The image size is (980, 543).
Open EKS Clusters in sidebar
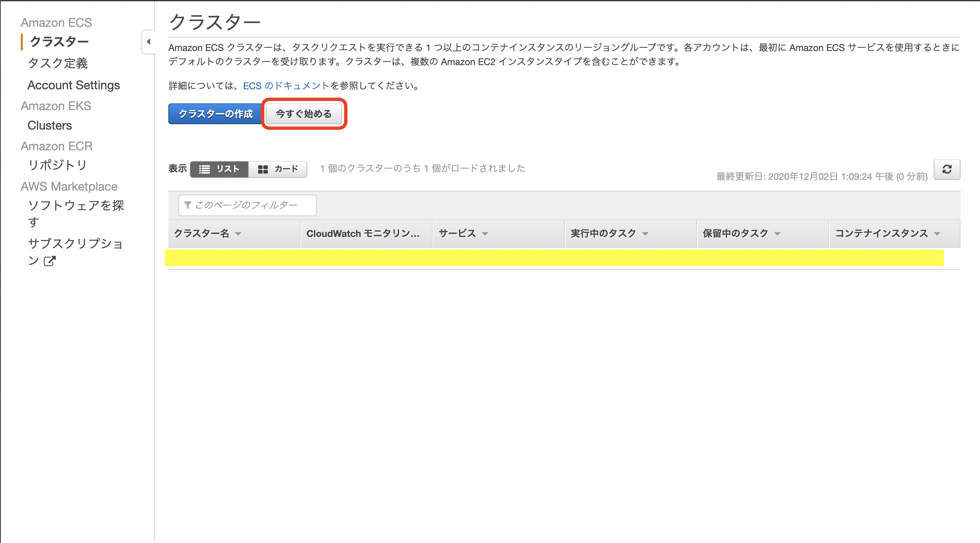[50, 125]
